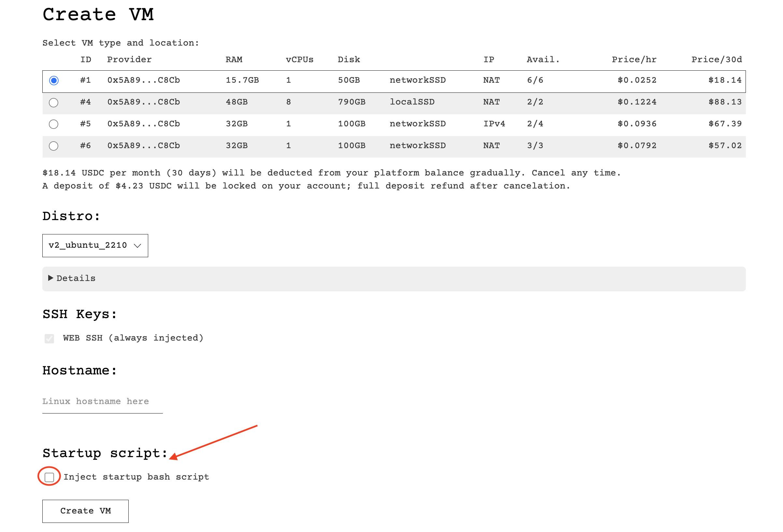Click the Price/hr column header
This screenshot has width=783, height=532.
[634, 60]
